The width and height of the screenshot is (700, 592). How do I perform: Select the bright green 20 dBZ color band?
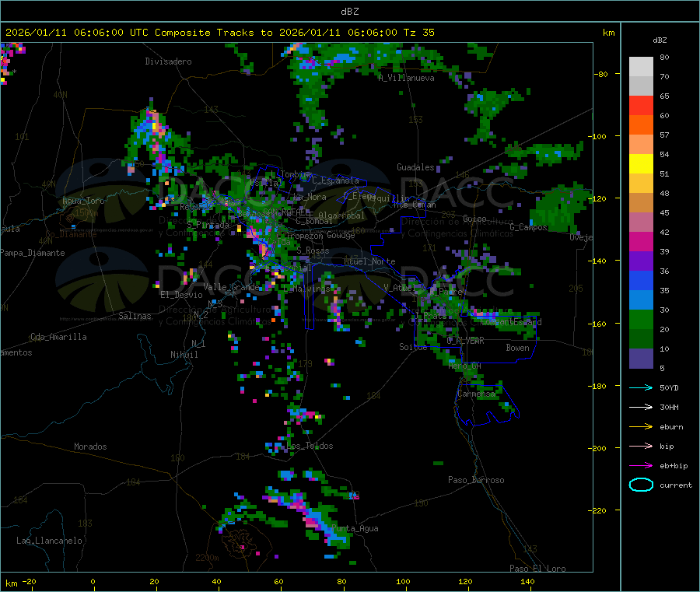point(641,319)
